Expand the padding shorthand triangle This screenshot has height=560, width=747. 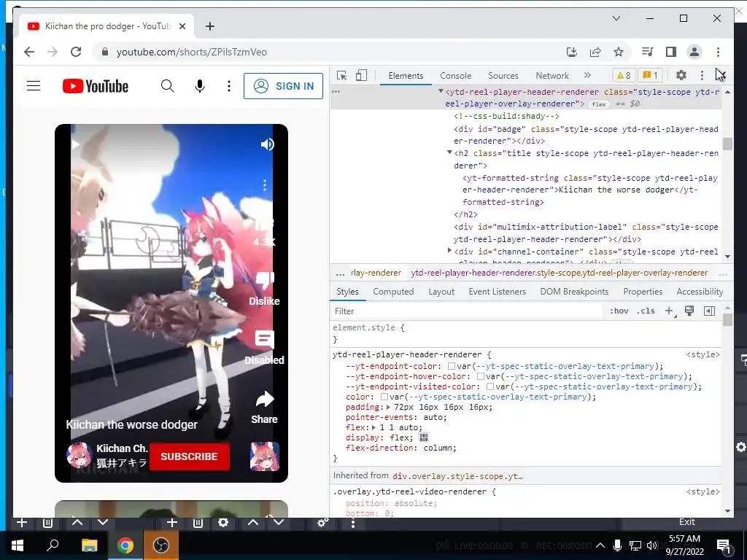click(388, 407)
